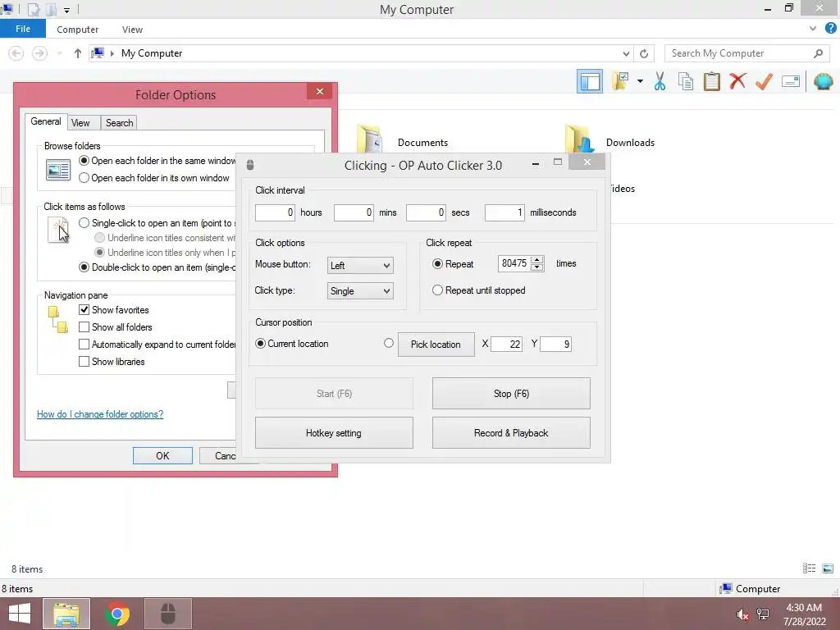
Task: Click the milliseconds input field
Action: click(x=504, y=212)
